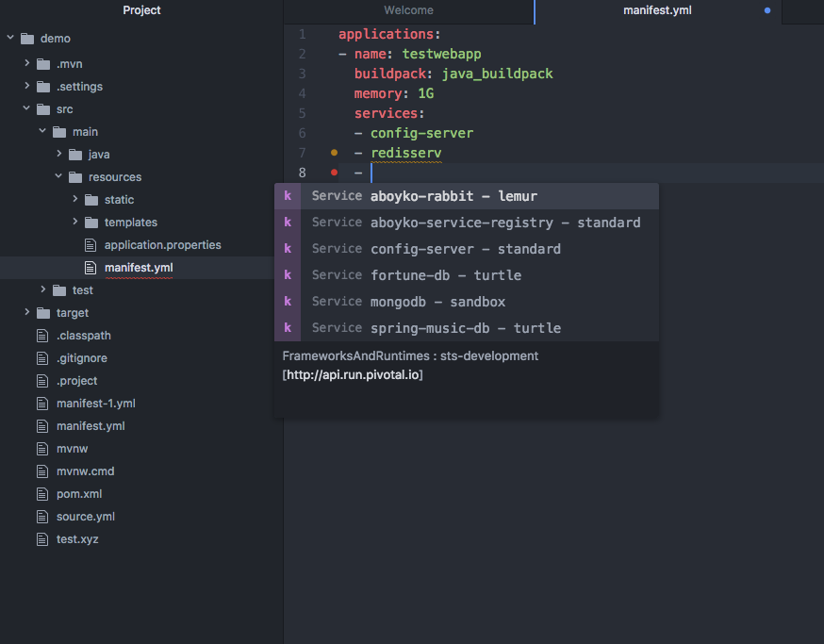Choose spring-music-db - turtle suggestion
The image size is (824, 644).
coord(467,328)
